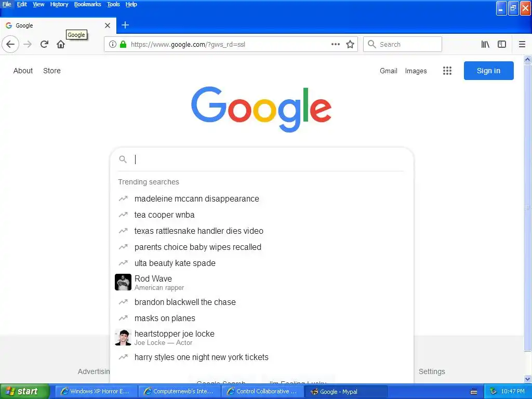Go back using the back arrow button
Viewport: 532px width, 399px height.
pos(10,44)
